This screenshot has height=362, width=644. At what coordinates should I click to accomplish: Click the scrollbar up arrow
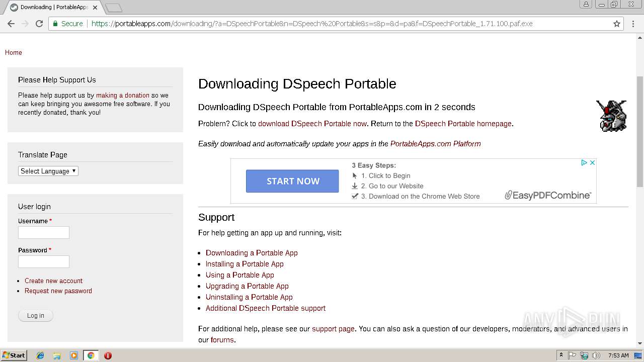(x=640, y=37)
